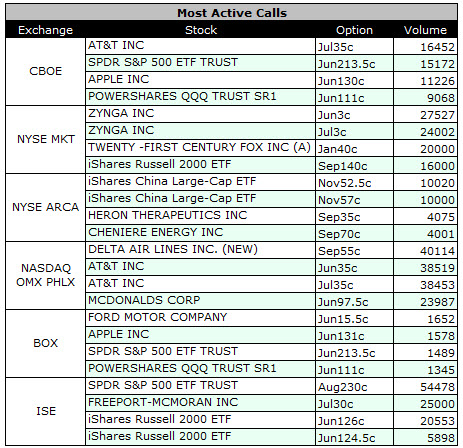The image size is (463, 448).
Task: Click the Volume column header
Action: click(425, 30)
